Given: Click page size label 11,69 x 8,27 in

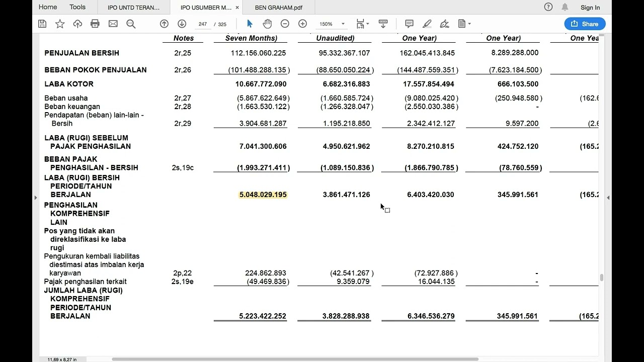Looking at the screenshot, I should point(62,359).
